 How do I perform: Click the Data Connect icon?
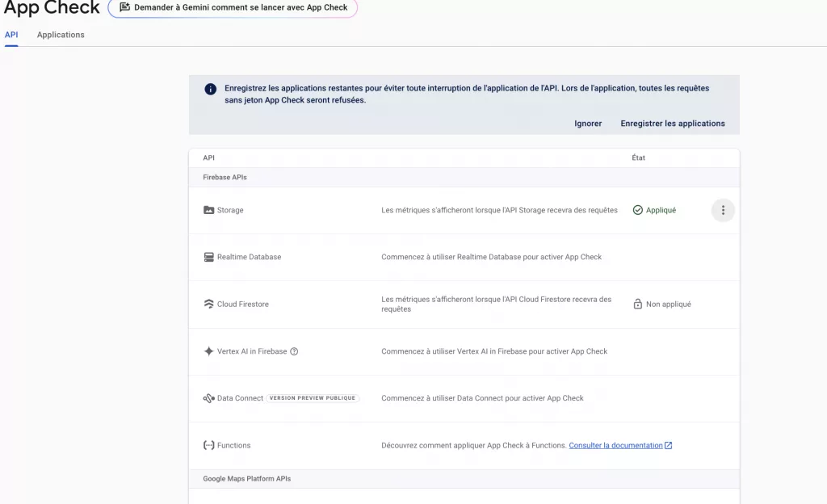click(x=209, y=398)
